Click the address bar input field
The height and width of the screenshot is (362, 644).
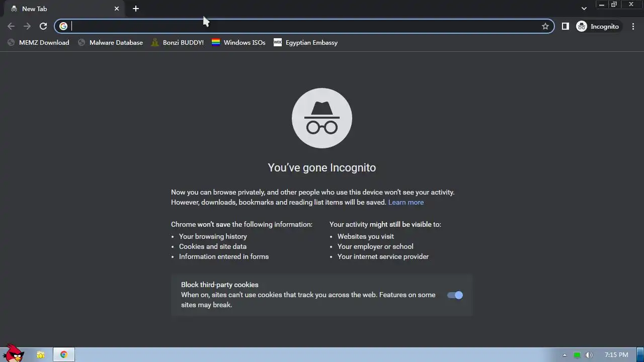click(x=304, y=26)
